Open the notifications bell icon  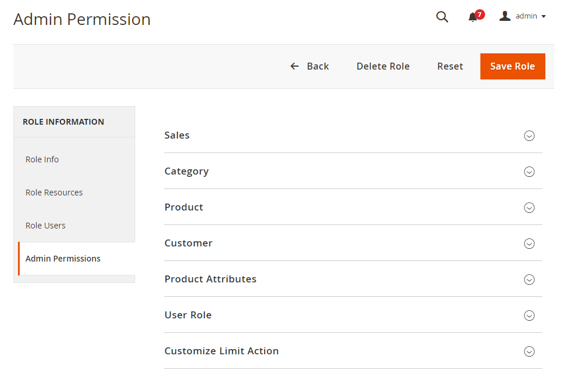coord(473,17)
